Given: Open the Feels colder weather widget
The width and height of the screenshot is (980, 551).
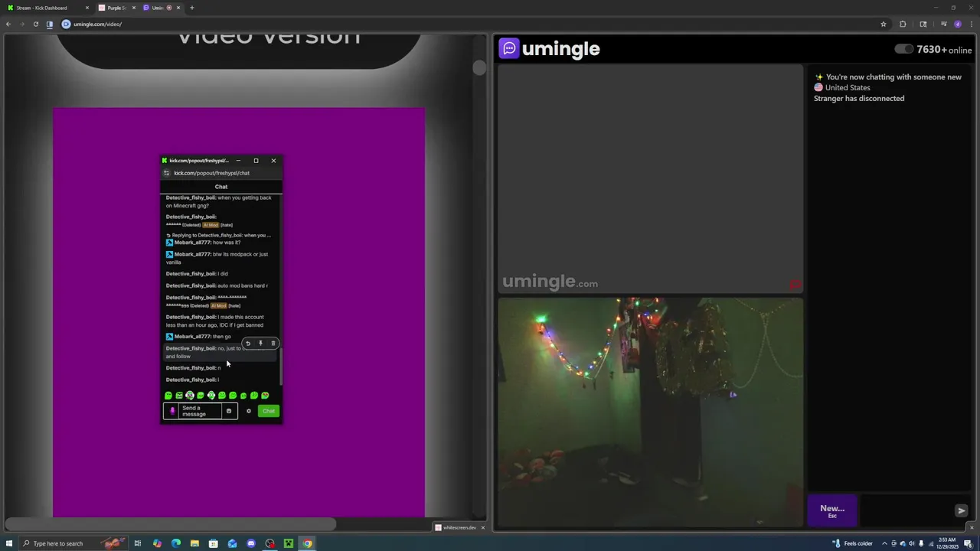Looking at the screenshot, I should pos(853,543).
